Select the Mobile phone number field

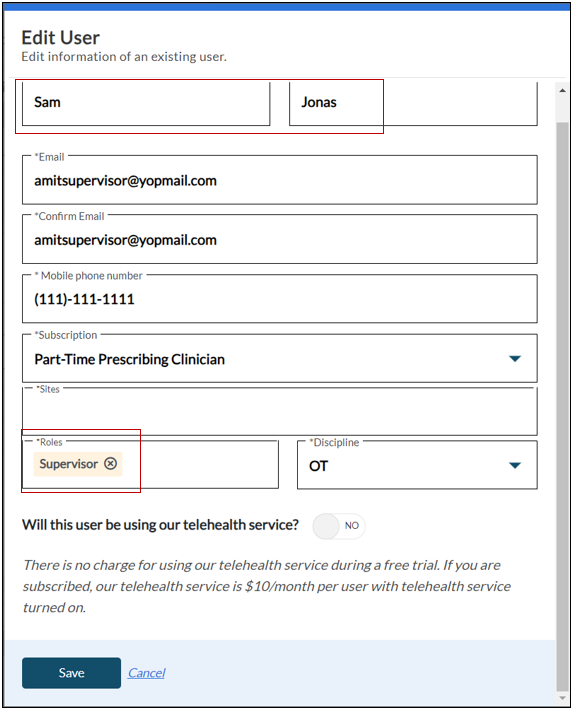[x=280, y=299]
